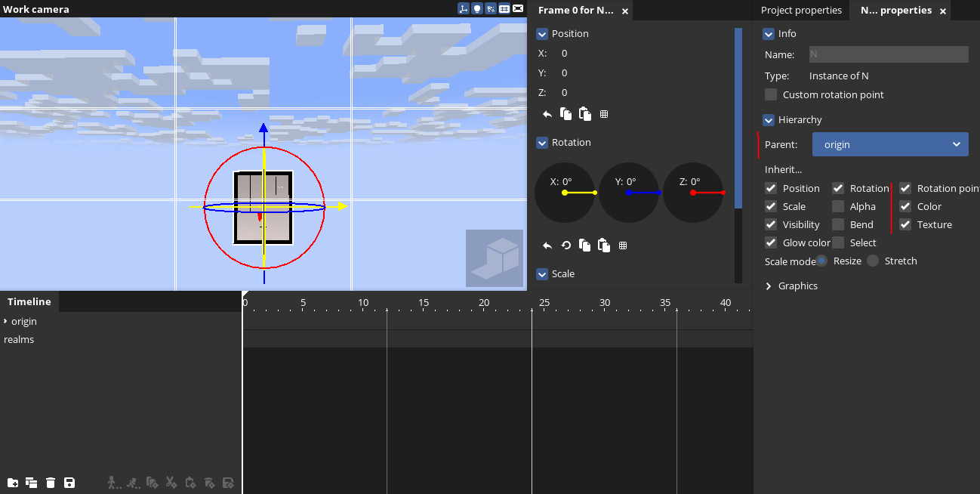Click the paste keyframes clipboard icon in timeline
This screenshot has width=980, height=494.
coord(190,483)
